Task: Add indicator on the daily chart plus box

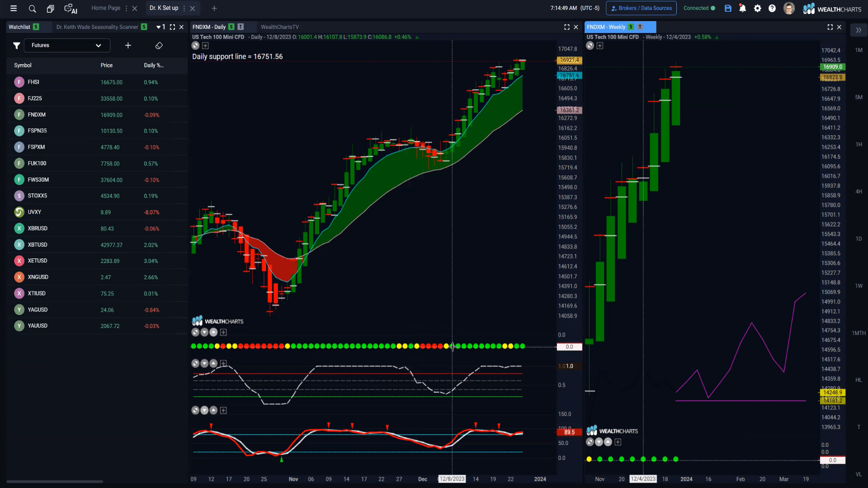Action: [x=205, y=46]
